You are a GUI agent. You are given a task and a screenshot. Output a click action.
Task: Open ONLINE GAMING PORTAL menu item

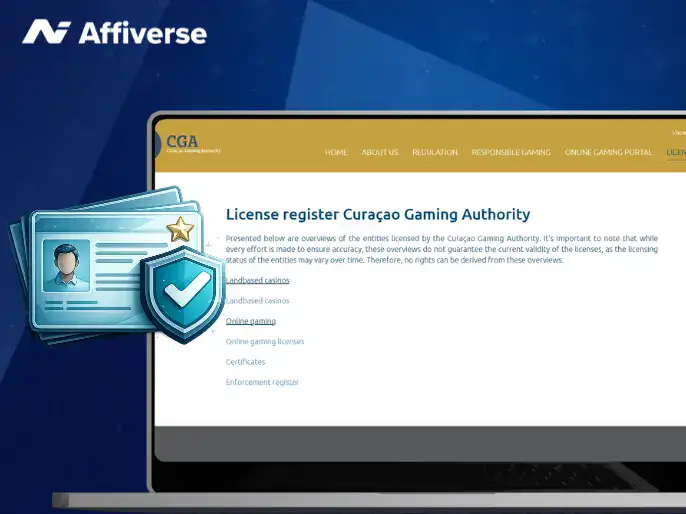608,152
